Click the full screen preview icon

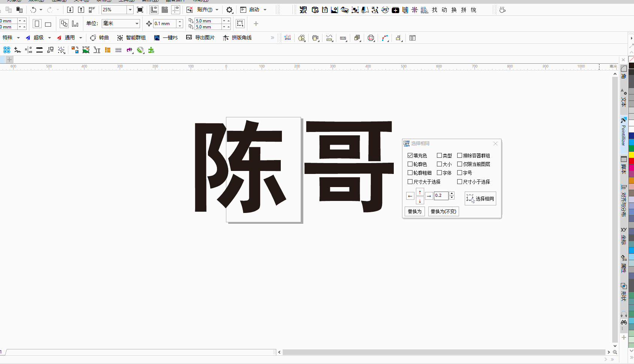[140, 10]
